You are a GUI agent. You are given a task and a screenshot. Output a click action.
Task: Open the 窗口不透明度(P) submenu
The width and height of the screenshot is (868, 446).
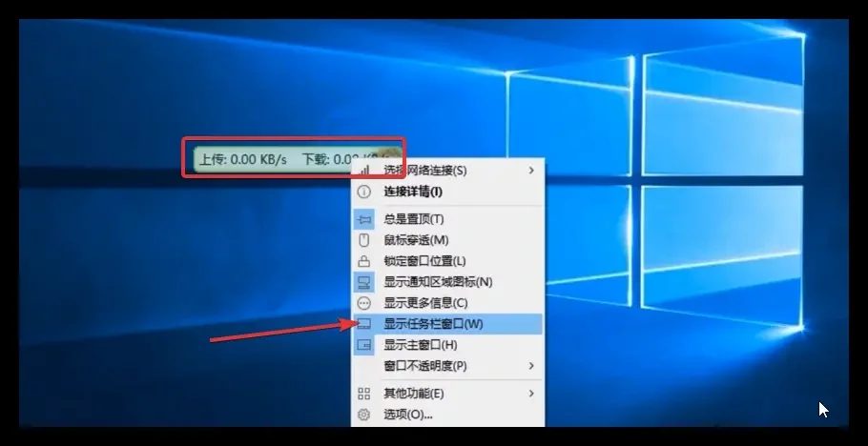click(x=447, y=366)
